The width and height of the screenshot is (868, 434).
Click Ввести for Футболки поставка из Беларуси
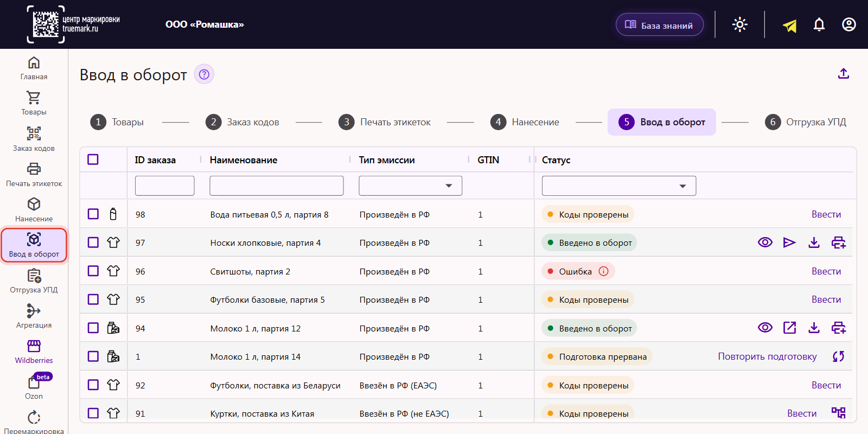pos(826,385)
